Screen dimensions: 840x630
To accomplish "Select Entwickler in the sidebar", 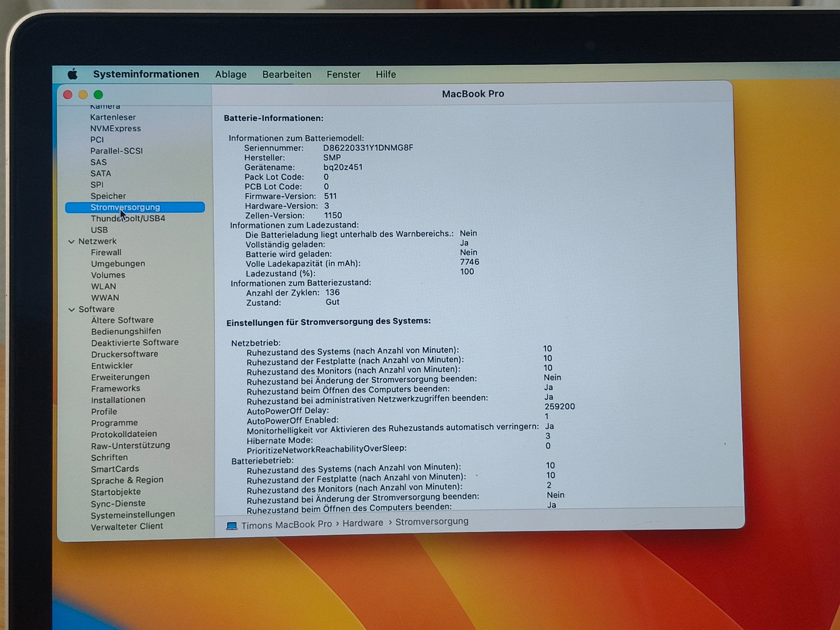I will point(112,366).
